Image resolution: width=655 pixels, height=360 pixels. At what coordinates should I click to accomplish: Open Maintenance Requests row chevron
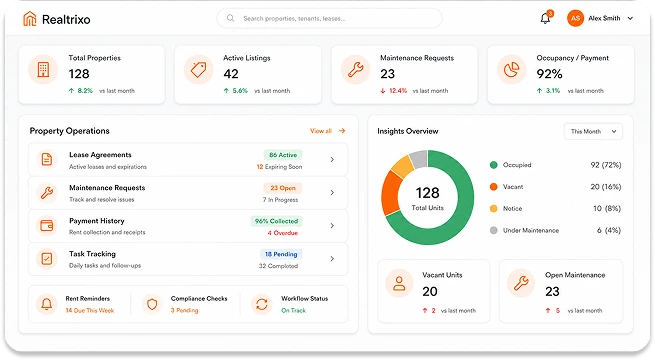pos(332,193)
